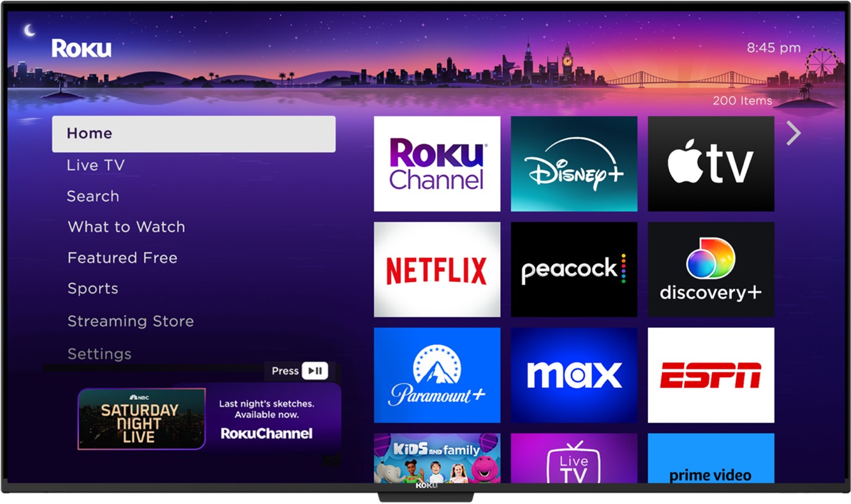Image resolution: width=851 pixels, height=504 pixels.
Task: Open the Peacock app tile
Action: [573, 269]
